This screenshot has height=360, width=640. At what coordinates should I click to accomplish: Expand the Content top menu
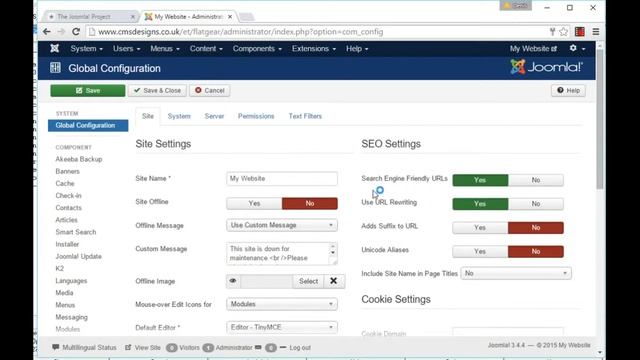click(206, 49)
